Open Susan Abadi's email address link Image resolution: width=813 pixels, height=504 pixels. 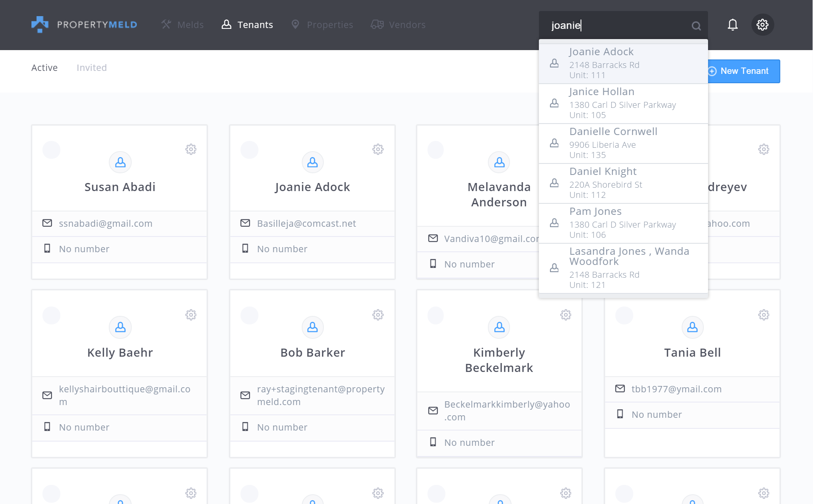(x=105, y=224)
